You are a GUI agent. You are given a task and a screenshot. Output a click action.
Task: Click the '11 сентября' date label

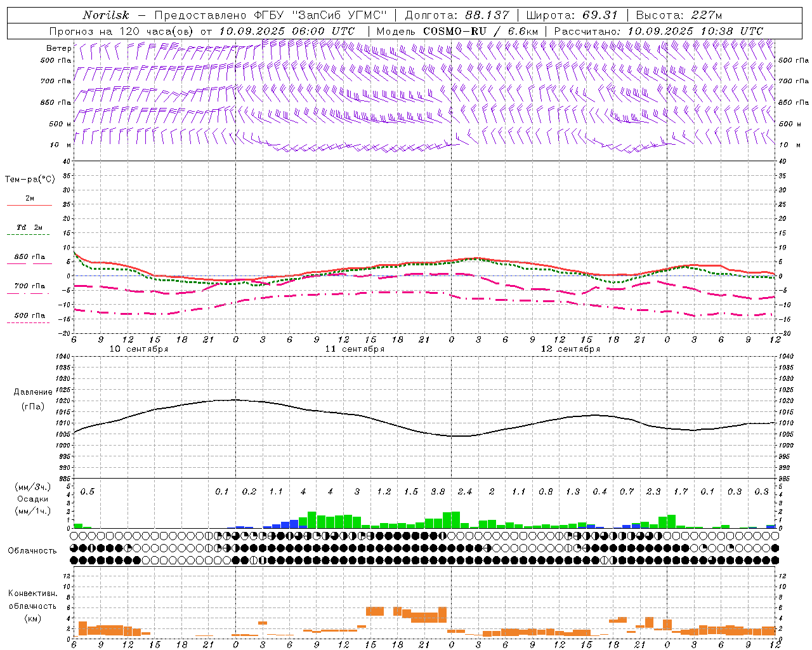click(x=355, y=349)
